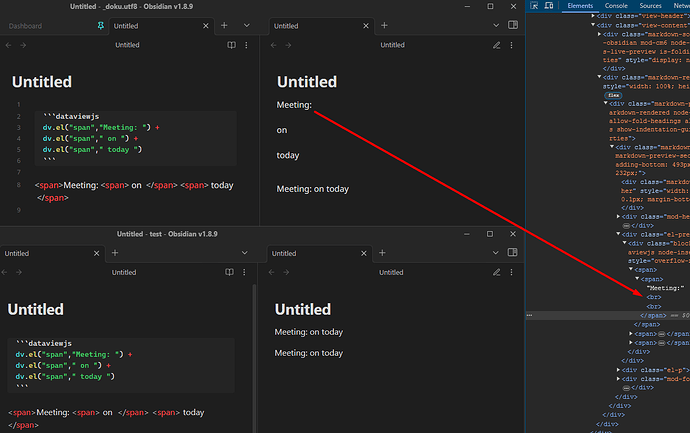Open more options in bottom window's editor pane
Image resolution: width=690 pixels, height=433 pixels.
click(x=244, y=272)
